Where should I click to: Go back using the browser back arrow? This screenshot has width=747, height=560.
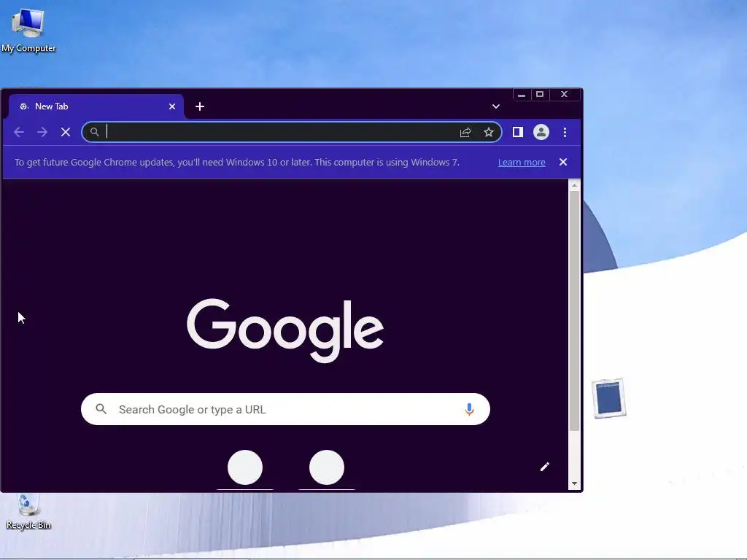19,132
